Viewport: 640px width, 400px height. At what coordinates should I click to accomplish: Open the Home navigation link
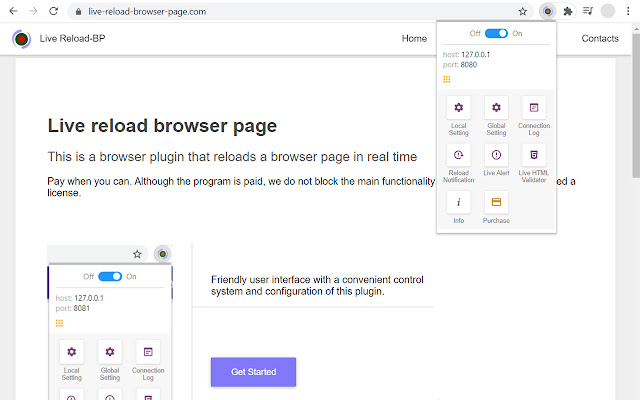click(414, 38)
